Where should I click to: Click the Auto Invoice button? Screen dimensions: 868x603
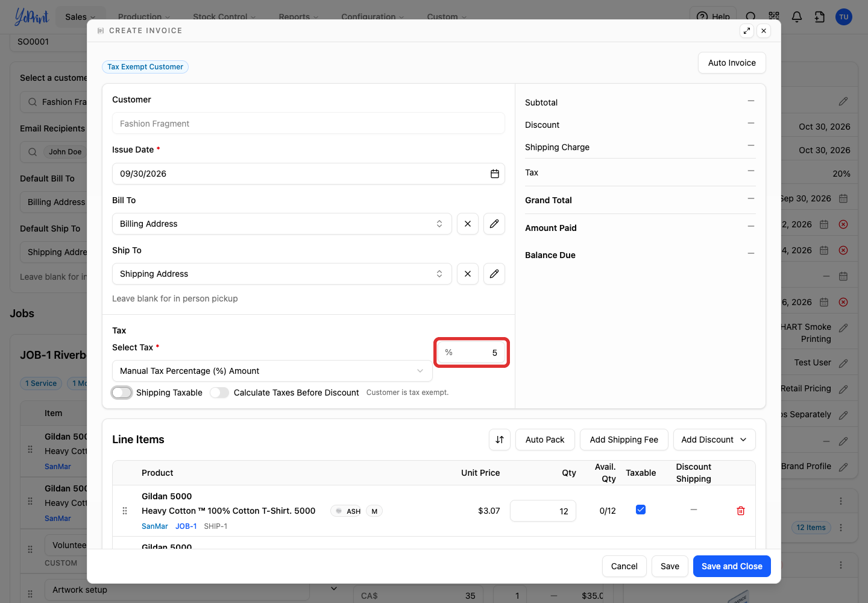(x=732, y=63)
